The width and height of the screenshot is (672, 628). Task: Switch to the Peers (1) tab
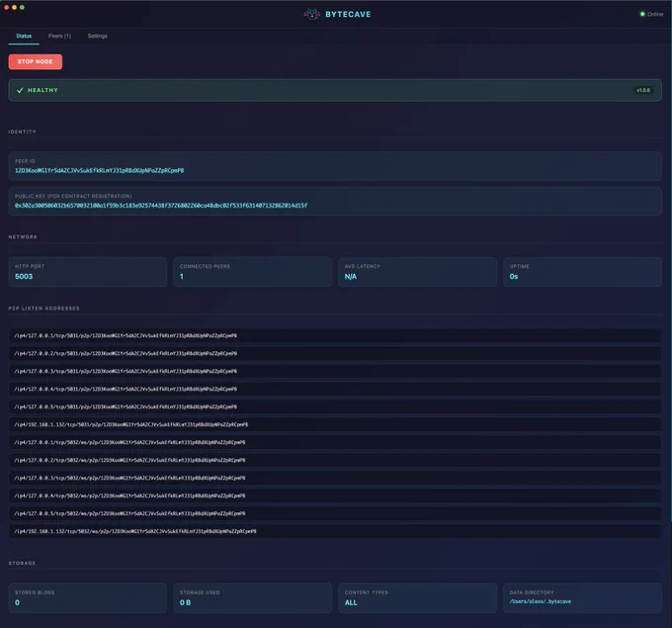point(59,36)
